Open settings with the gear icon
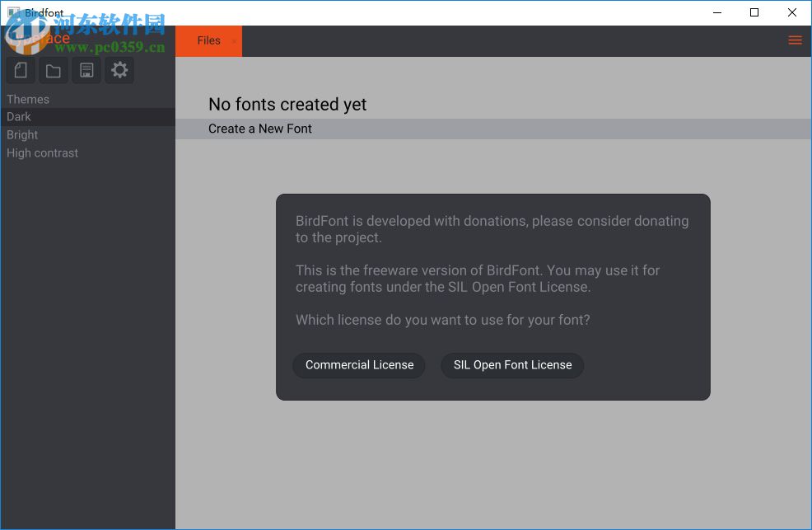 119,70
